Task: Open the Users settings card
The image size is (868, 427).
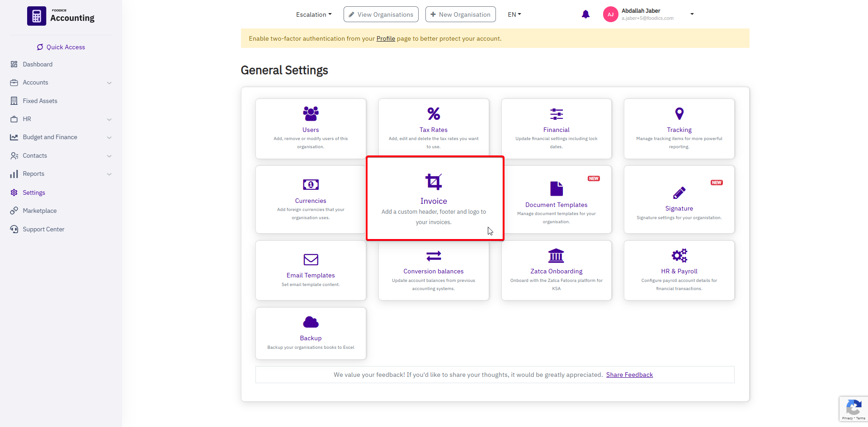Action: (x=310, y=113)
